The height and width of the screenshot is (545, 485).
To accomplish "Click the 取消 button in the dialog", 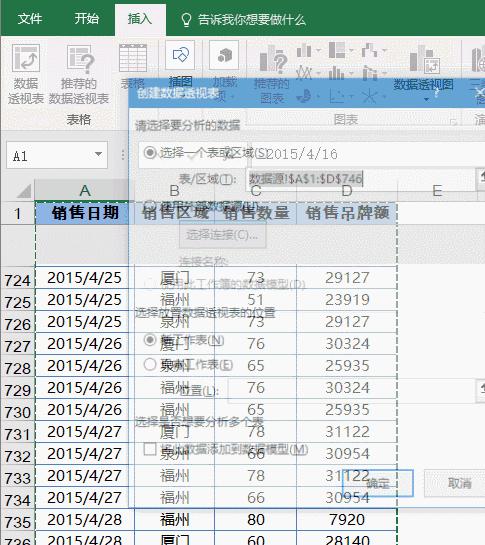I will click(455, 483).
